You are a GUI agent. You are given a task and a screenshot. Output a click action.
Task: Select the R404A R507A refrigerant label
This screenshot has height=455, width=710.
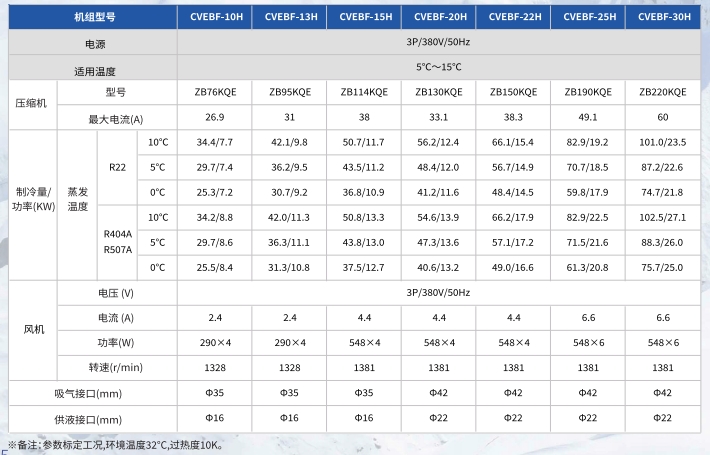coord(118,242)
